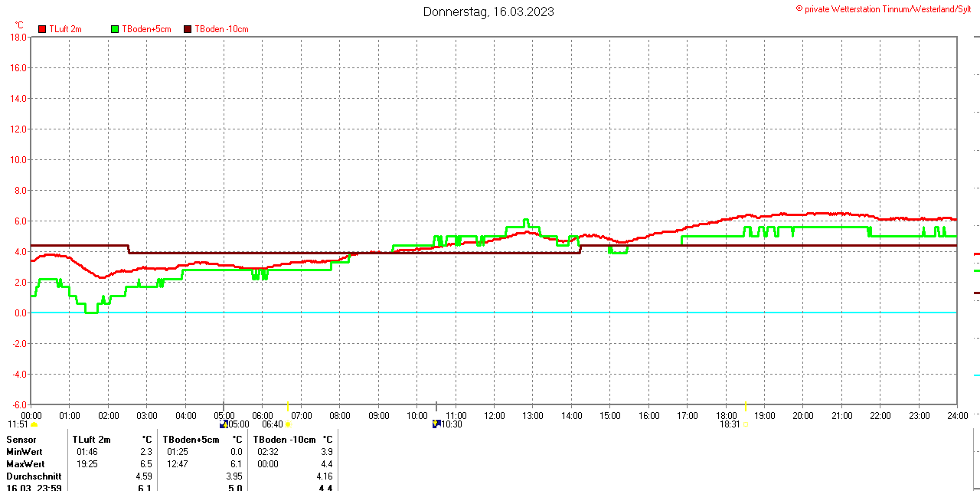Screen dimensions: 980x491
Task: Click the moon icon beside 05:00
Action: point(224,424)
